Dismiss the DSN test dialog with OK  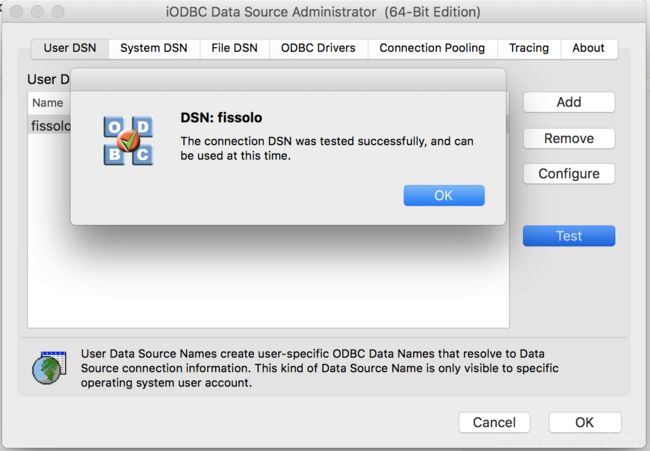pos(444,195)
